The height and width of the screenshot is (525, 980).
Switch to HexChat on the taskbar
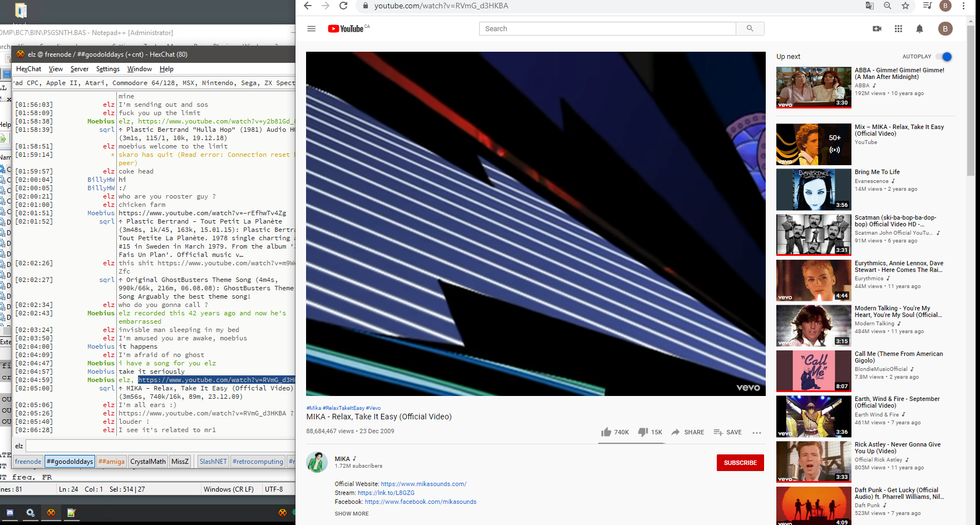[51, 513]
